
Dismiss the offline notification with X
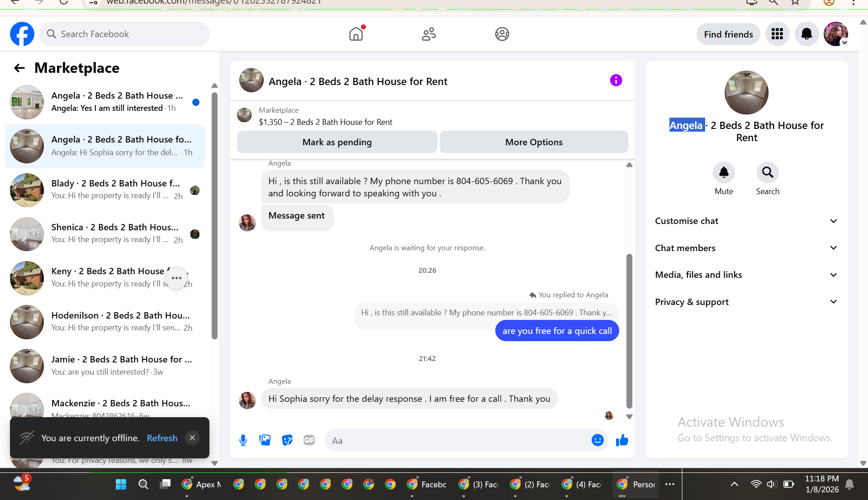(x=192, y=438)
